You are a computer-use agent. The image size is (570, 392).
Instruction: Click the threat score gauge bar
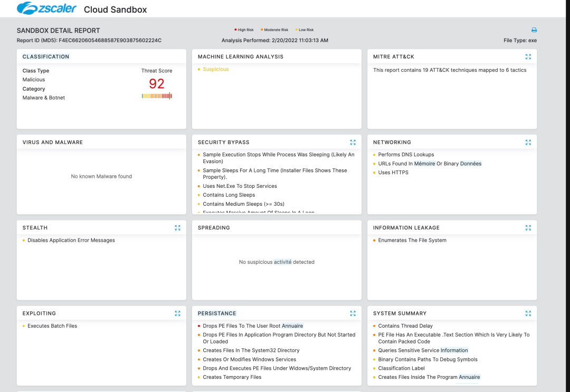click(x=157, y=95)
